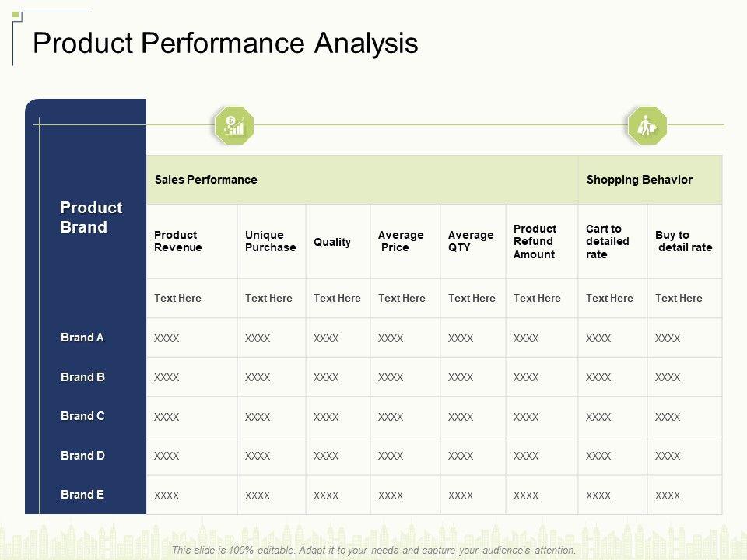Click the Brand E row label

[x=82, y=495]
